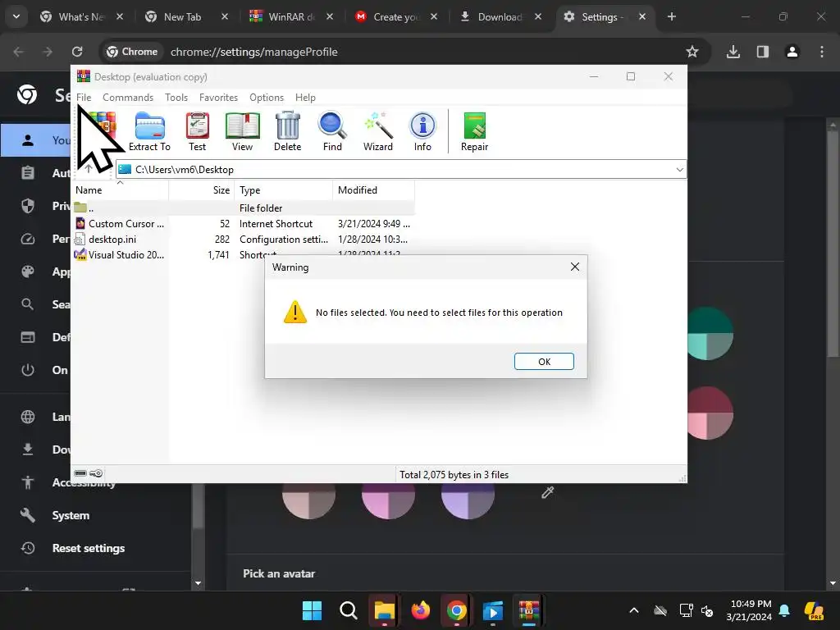Click the Extract To toolbar icon
This screenshot has height=630, width=840.
149,132
